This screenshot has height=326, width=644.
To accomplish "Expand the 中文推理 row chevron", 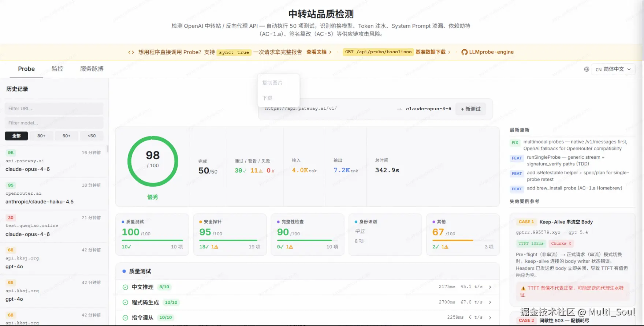I will click(x=490, y=287).
